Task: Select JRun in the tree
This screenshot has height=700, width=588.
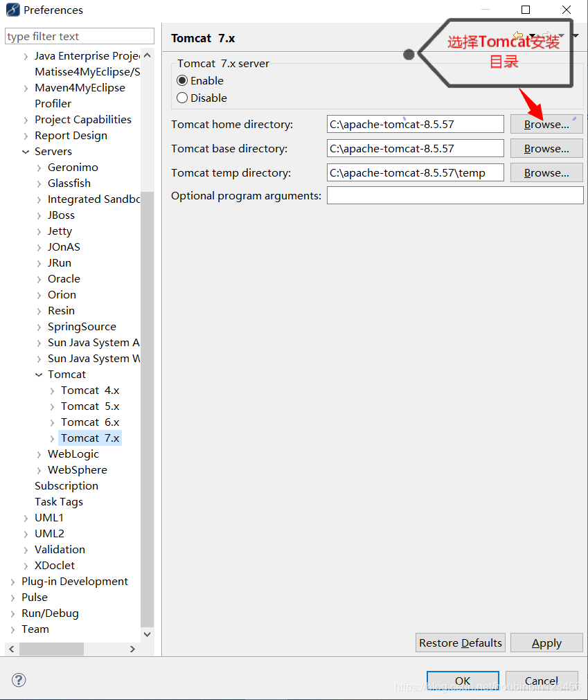Action: click(x=60, y=262)
